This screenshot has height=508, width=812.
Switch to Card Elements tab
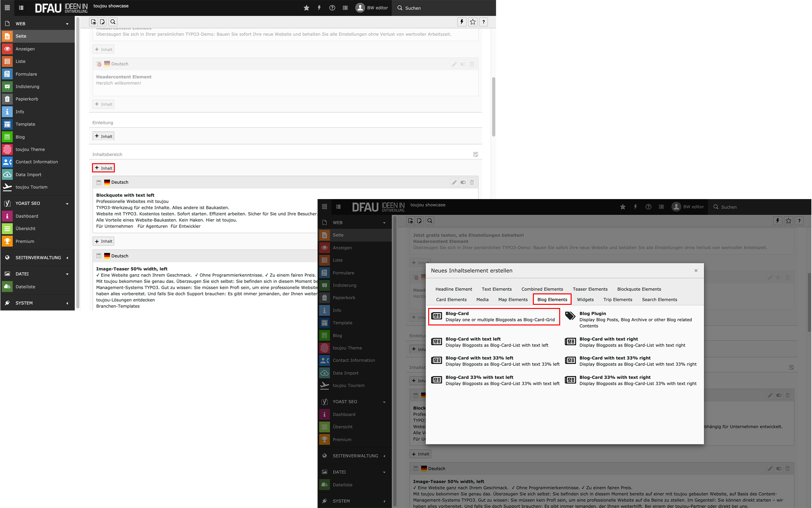click(451, 299)
